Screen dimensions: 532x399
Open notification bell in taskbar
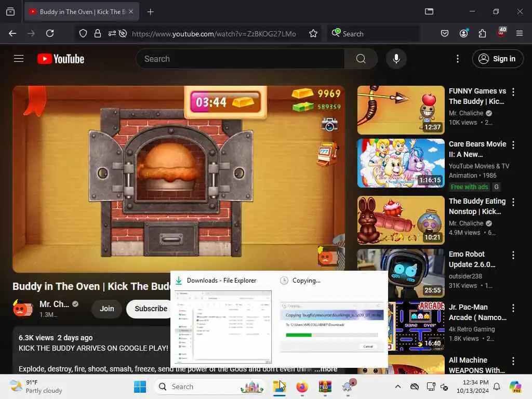coord(496,387)
